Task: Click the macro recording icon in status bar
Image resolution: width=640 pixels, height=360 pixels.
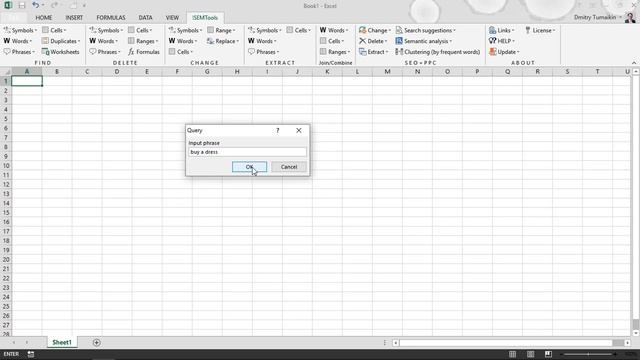Action: 31,354
